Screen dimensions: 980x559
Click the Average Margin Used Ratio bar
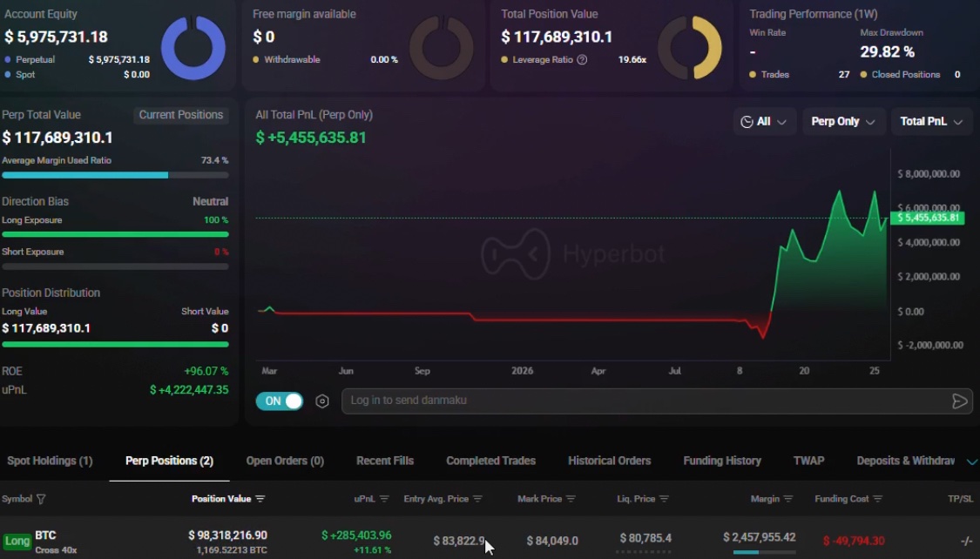click(x=115, y=176)
